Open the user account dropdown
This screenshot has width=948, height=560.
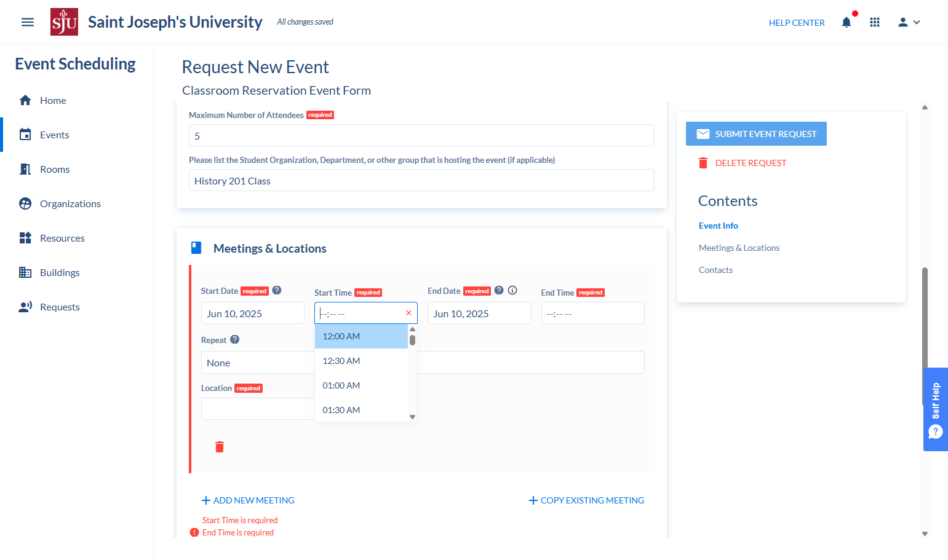[909, 22]
